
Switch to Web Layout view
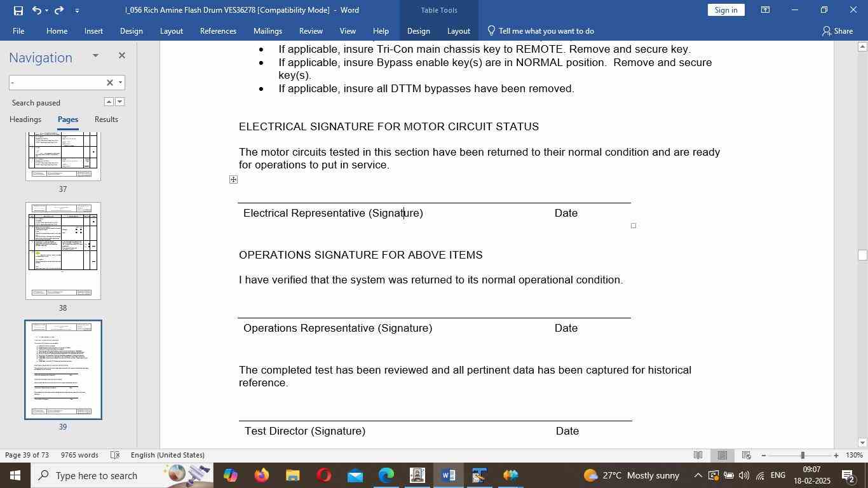747,455
